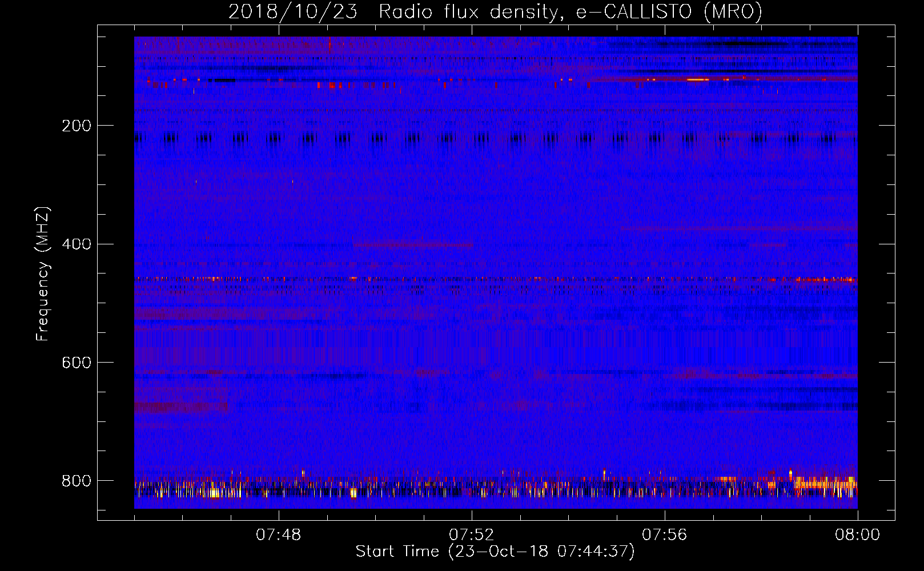This screenshot has width=924, height=571.
Task: Select the 200 frequency tick label
Action: 77,126
